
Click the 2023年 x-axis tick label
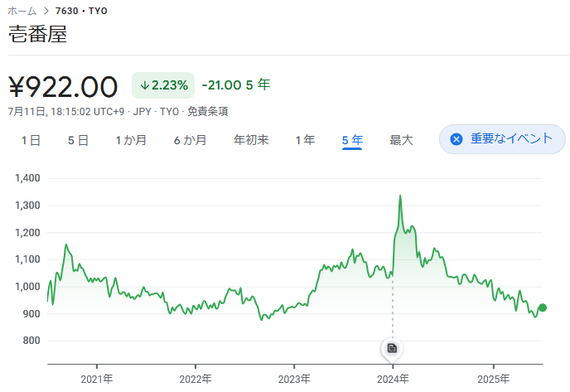(294, 380)
